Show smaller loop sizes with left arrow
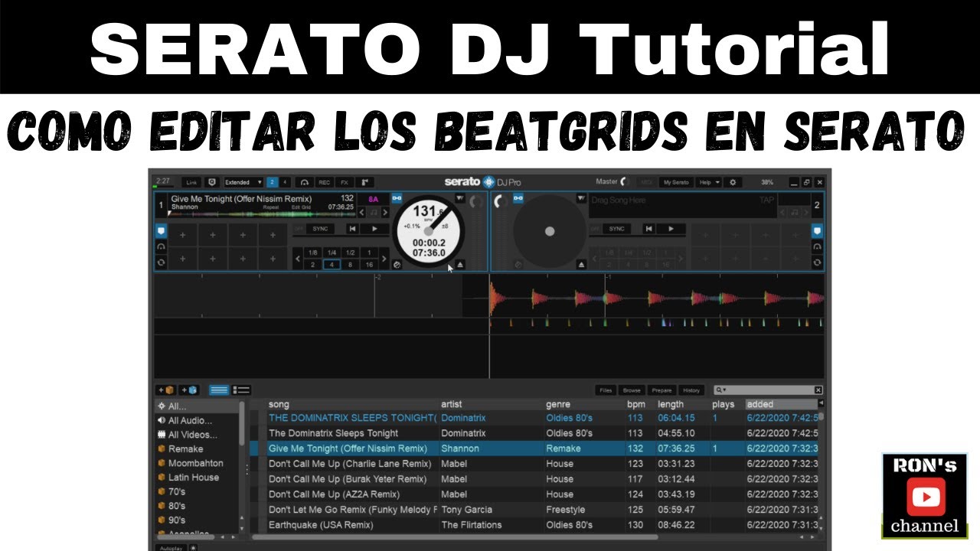This screenshot has width=980, height=551. coord(298,259)
